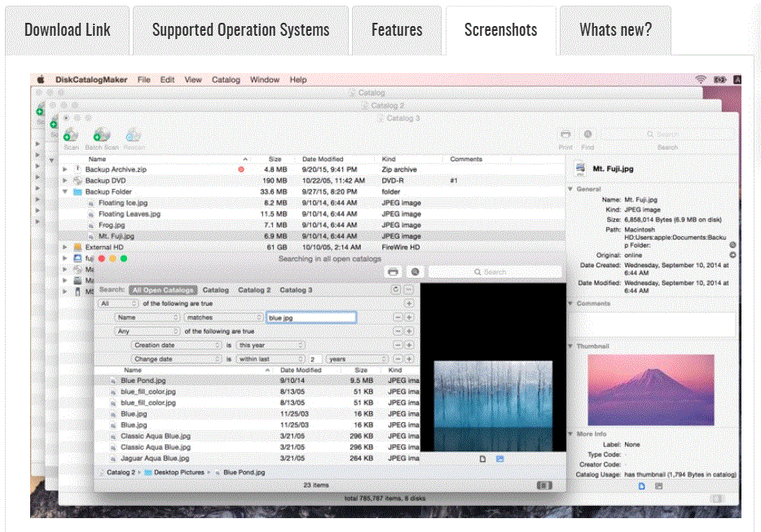
Task: Click the arrow icon beside Original online
Action: pyautogui.click(x=732, y=255)
